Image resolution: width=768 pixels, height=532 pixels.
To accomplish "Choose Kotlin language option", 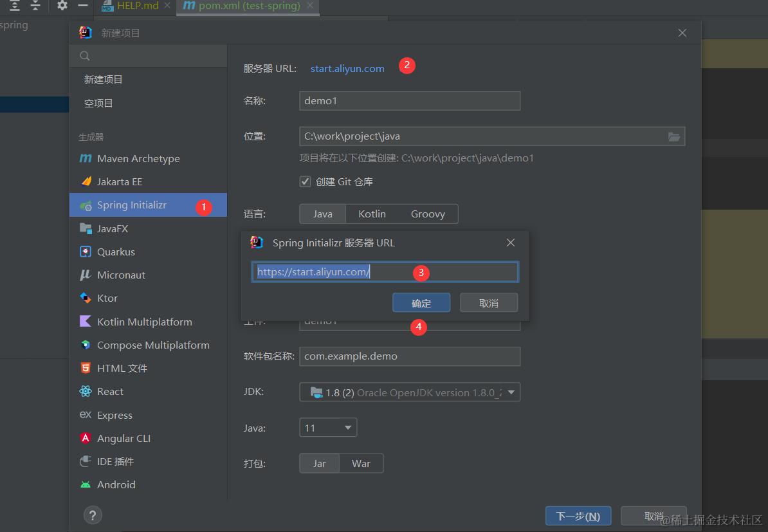I will (x=372, y=214).
